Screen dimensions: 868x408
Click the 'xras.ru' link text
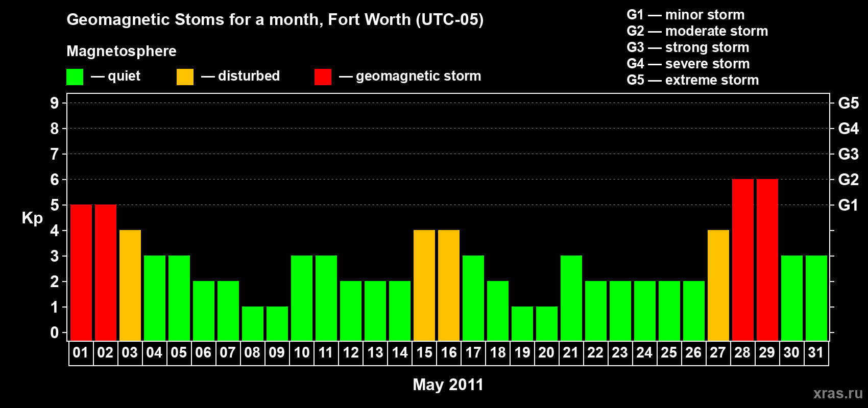pyautogui.click(x=838, y=393)
